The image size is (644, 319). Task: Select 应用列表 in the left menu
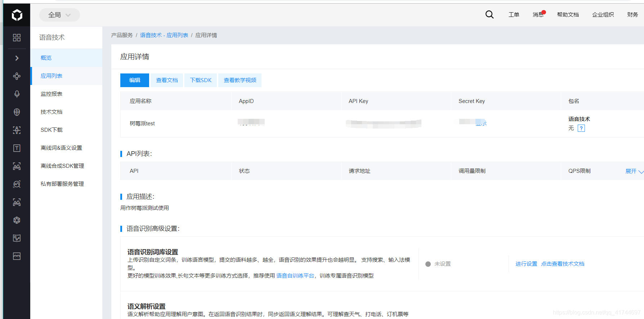click(66, 76)
